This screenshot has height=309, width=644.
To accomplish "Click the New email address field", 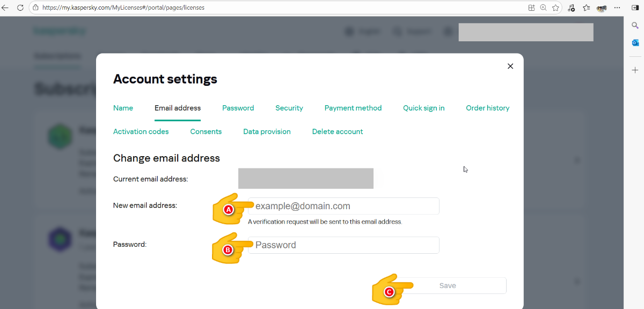I will (343, 206).
